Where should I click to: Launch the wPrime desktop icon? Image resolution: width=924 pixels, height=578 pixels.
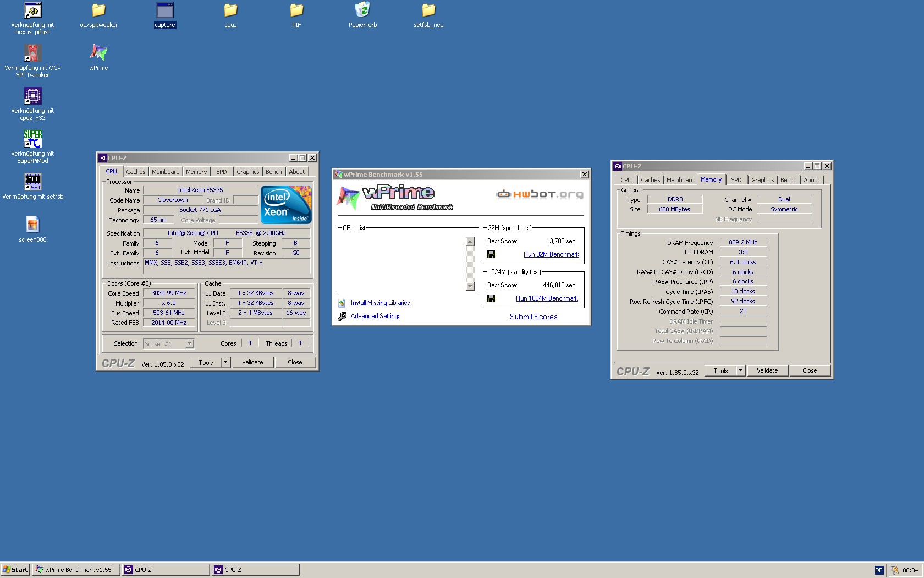[98, 53]
